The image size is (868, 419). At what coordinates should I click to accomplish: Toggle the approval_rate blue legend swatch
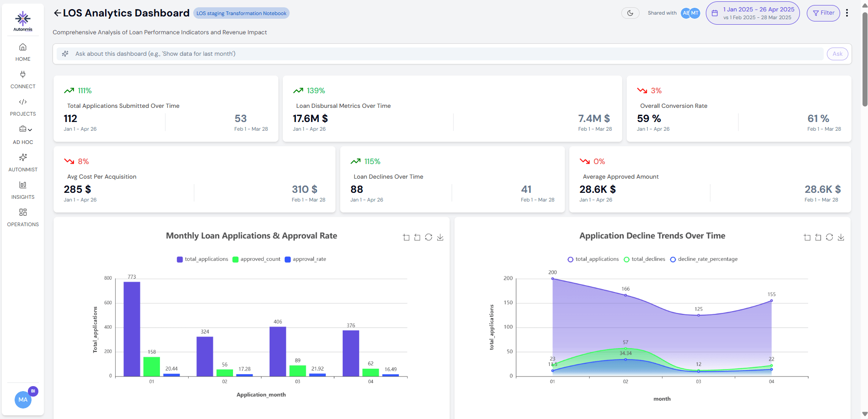(288, 260)
